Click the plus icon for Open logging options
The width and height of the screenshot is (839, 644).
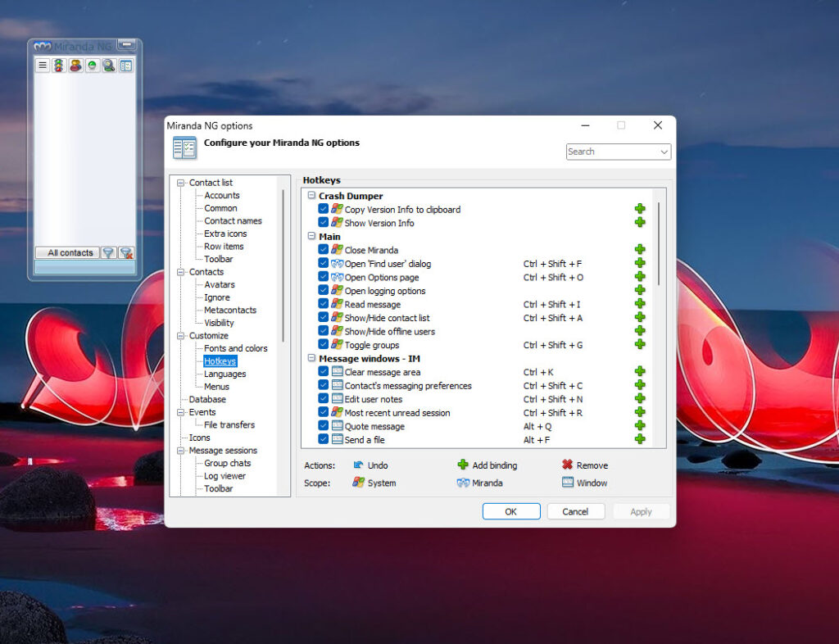640,290
